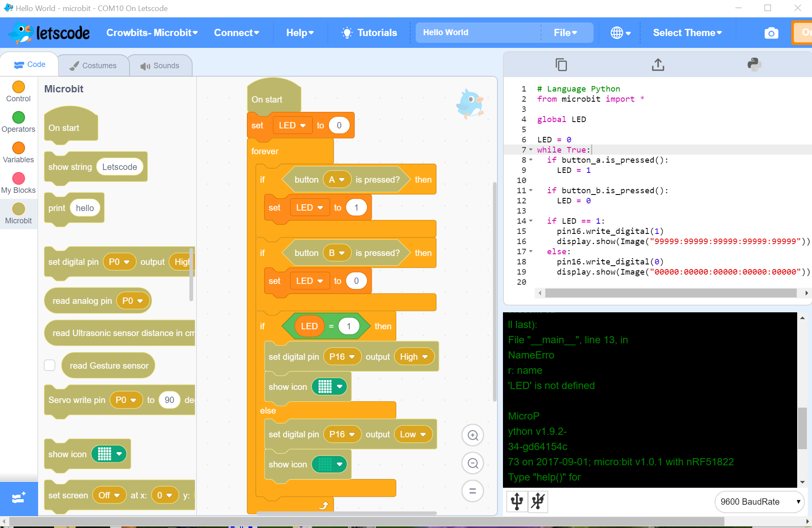Switch to the Costumes tab
The height and width of the screenshot is (528, 812).
[93, 66]
